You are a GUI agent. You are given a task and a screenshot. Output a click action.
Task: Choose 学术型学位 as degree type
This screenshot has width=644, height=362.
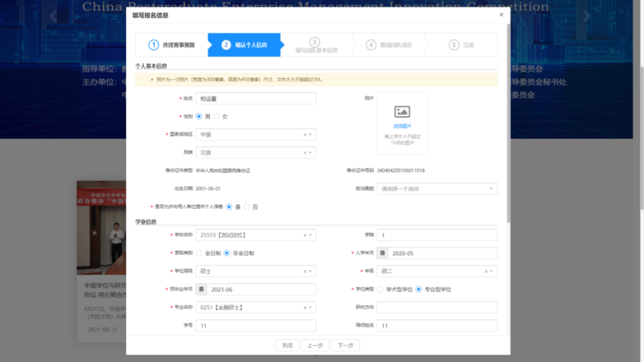point(380,290)
